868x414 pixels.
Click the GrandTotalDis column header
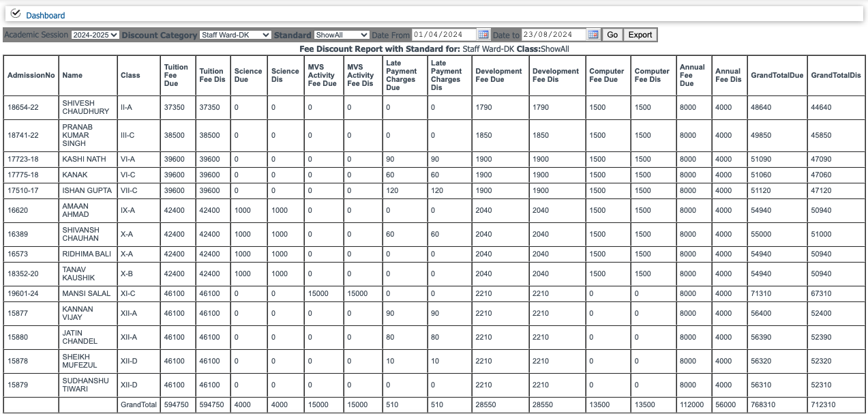[x=836, y=75]
